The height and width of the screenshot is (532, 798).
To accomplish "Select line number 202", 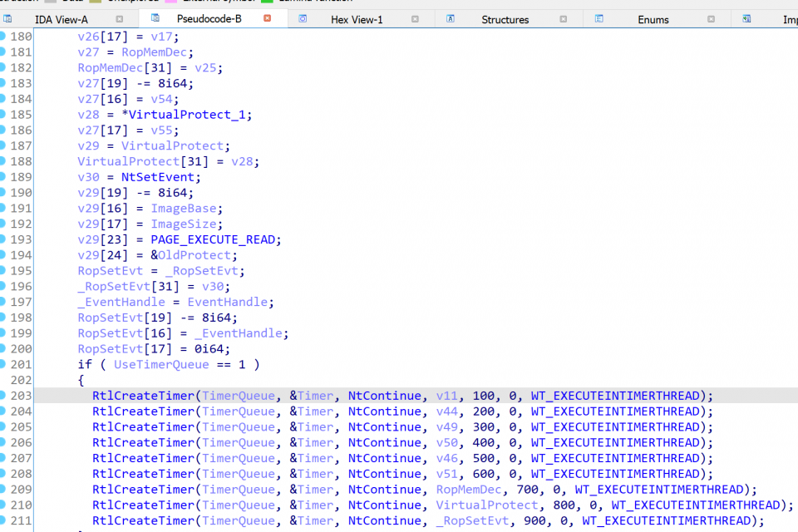I will pos(21,380).
